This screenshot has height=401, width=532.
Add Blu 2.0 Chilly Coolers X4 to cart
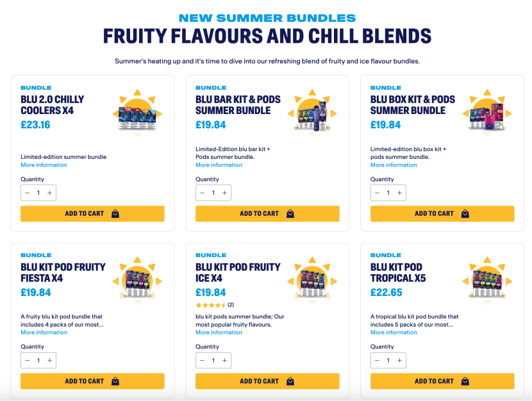point(92,213)
